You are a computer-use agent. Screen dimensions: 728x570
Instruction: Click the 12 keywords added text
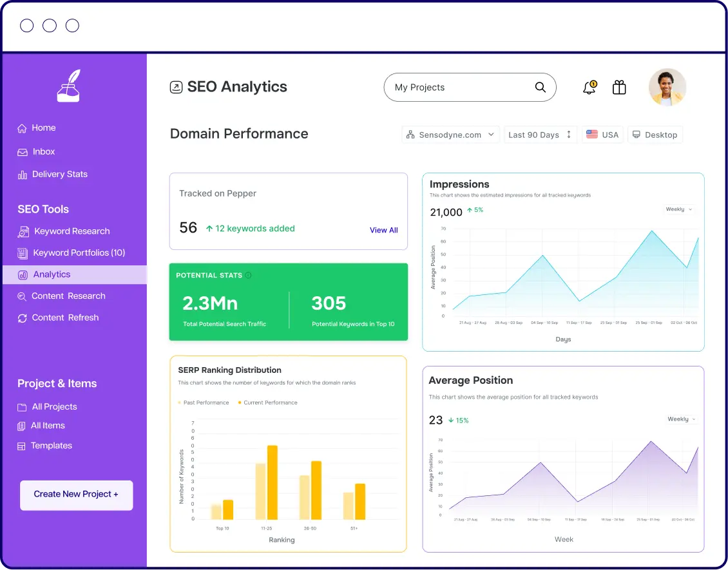point(255,229)
